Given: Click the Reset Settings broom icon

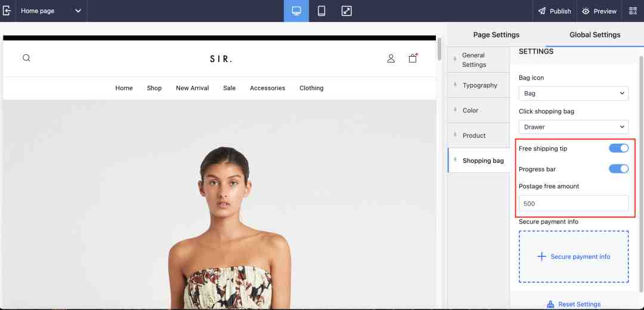Looking at the screenshot, I should (551, 304).
